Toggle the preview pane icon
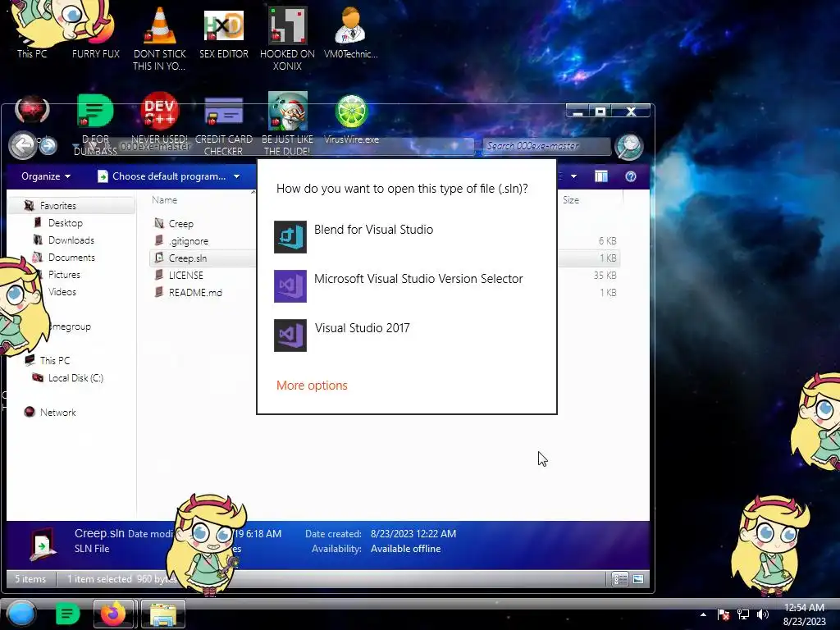This screenshot has height=630, width=840. coord(601,176)
